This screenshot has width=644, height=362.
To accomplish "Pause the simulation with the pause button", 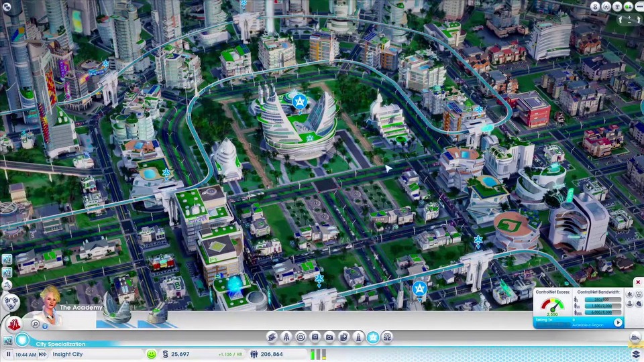I will click(x=8, y=354).
